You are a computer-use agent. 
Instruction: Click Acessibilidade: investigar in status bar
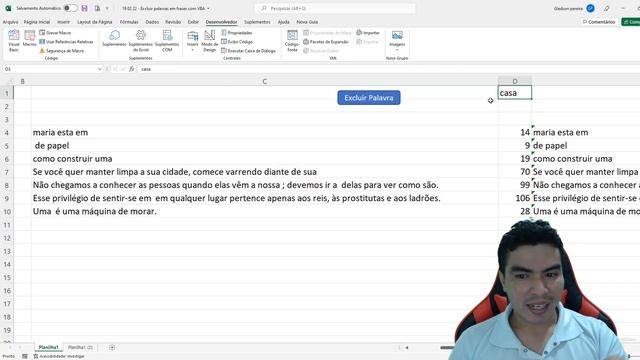pyautogui.click(x=59, y=356)
